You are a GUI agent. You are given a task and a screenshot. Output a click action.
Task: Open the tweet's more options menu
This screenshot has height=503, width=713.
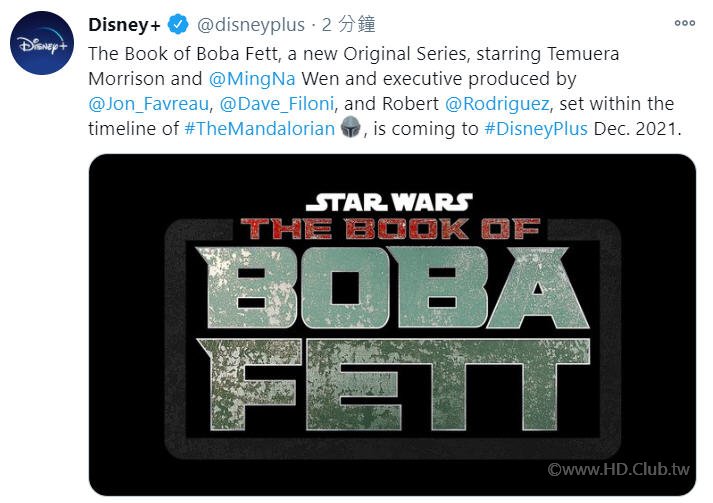[684, 22]
